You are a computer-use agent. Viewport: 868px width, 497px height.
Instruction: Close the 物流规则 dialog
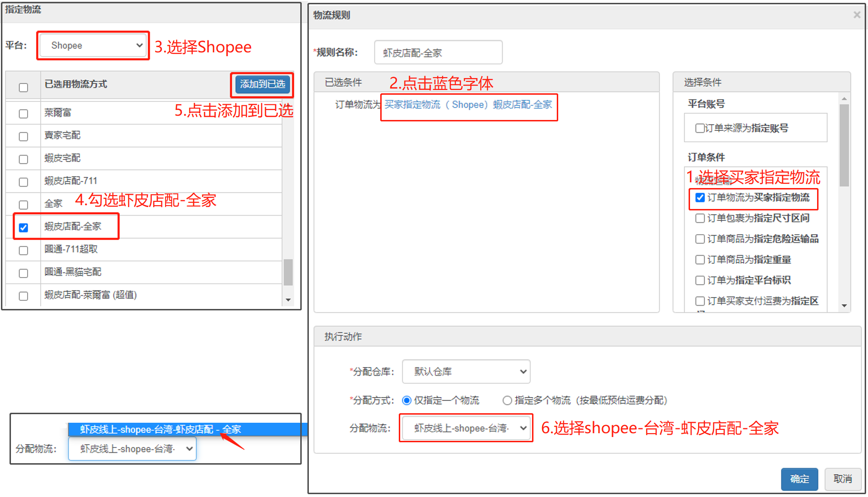857,15
